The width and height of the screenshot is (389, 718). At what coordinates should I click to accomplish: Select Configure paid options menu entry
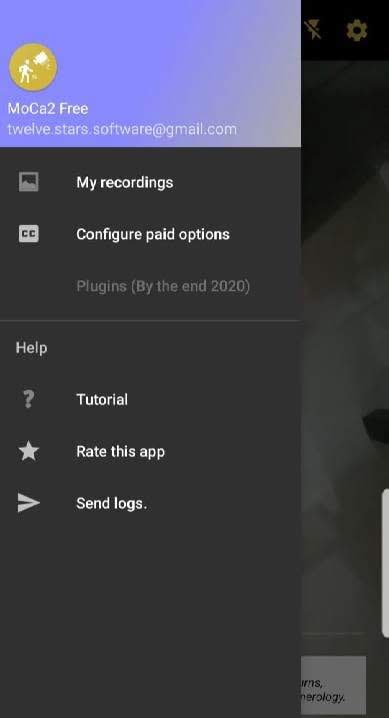[150, 234]
